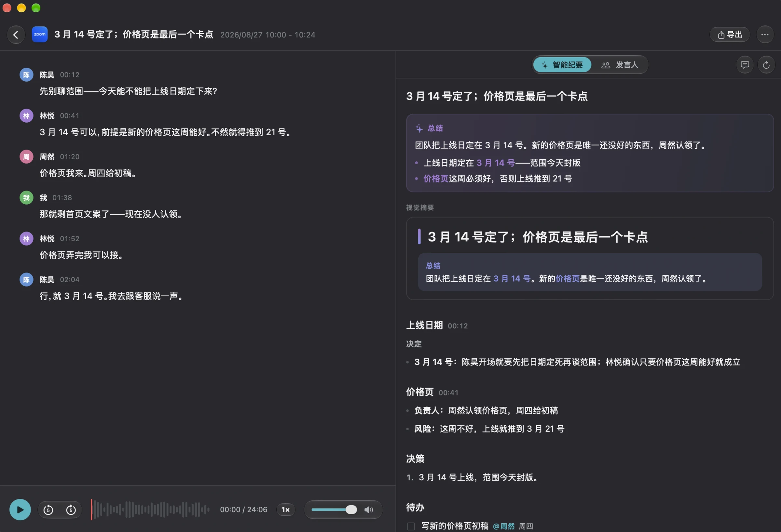
Task: Select transcript line 价格页弄完我可以接。
Action: click(x=81, y=255)
